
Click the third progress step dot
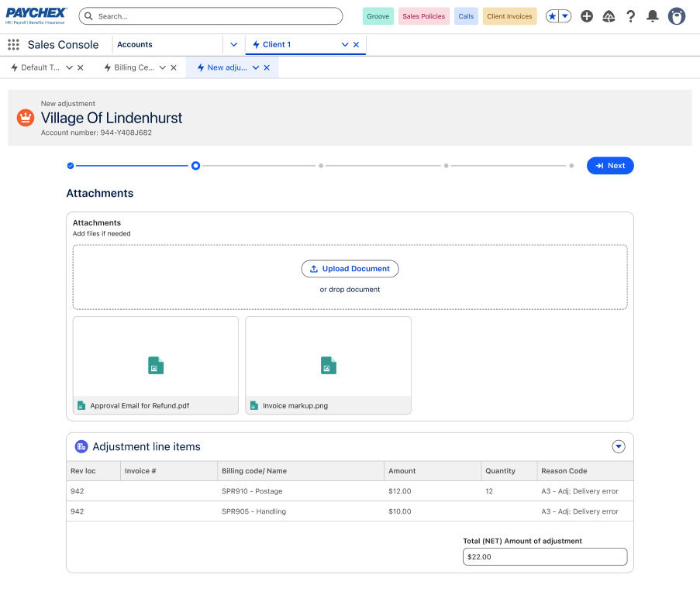[x=320, y=166]
